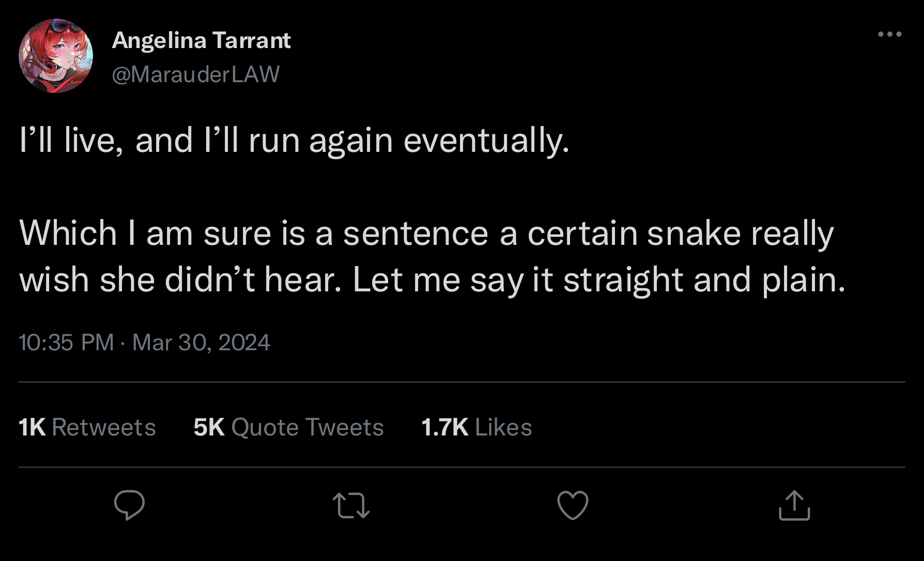Click the bold "1K" retweet count number

tap(32, 427)
